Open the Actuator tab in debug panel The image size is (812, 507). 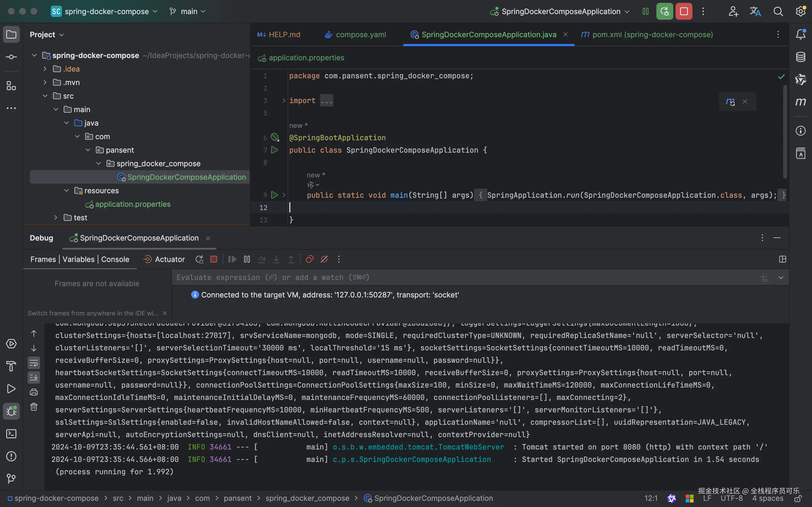click(169, 259)
